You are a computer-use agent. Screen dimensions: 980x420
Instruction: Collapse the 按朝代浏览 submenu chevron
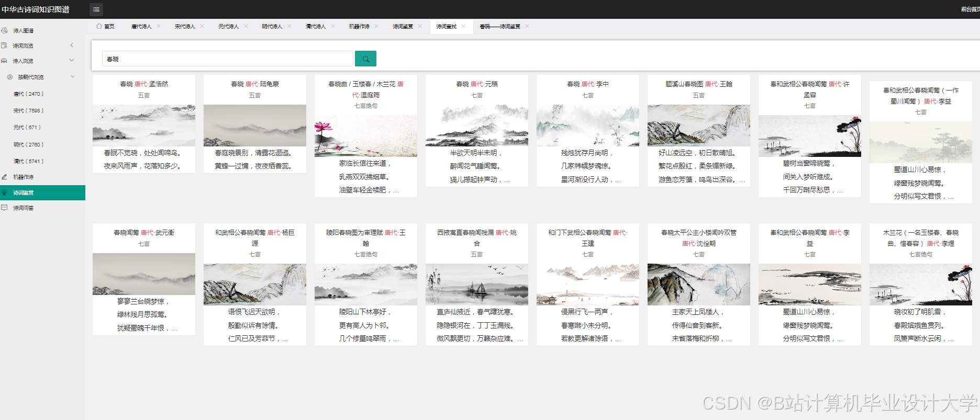click(72, 77)
